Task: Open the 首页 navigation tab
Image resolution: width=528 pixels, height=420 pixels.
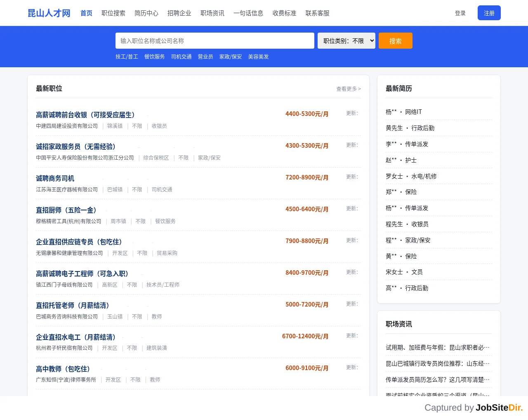Action: pyautogui.click(x=86, y=13)
